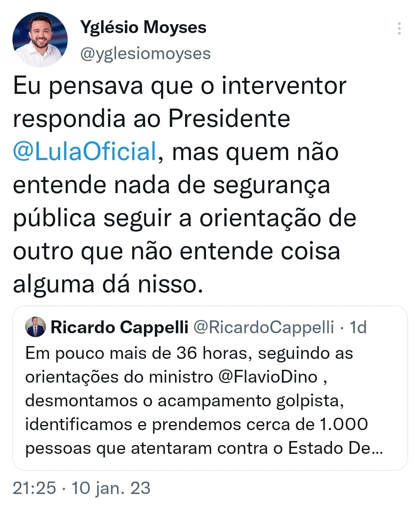Open the @yglesiomoyses handle link
420x508 pixels.
pos(145,54)
